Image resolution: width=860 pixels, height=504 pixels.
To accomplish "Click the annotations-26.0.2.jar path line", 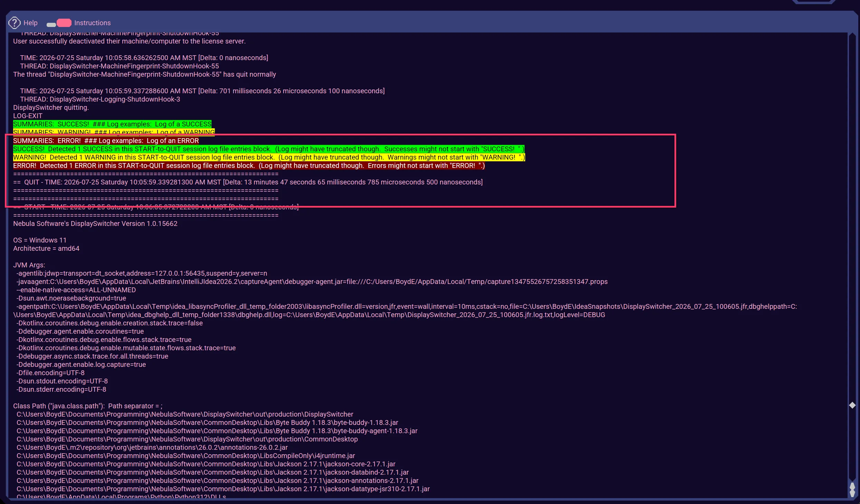I will (x=152, y=447).
